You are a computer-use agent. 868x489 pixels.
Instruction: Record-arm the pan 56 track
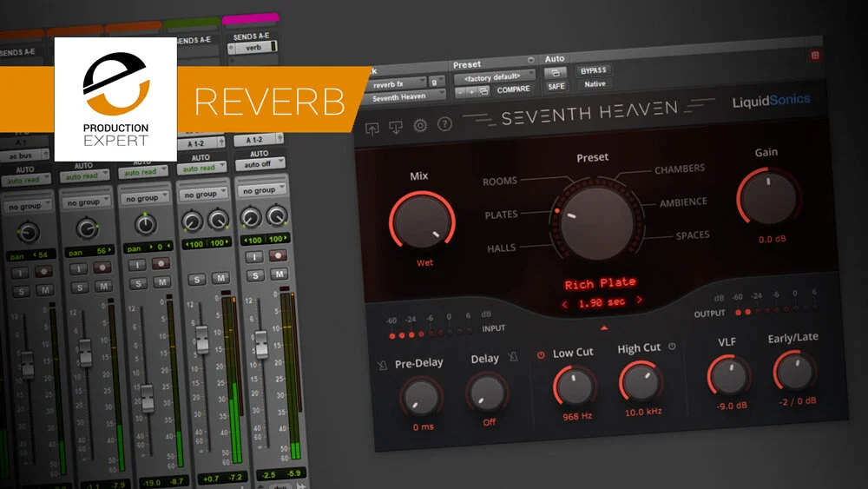(x=102, y=268)
